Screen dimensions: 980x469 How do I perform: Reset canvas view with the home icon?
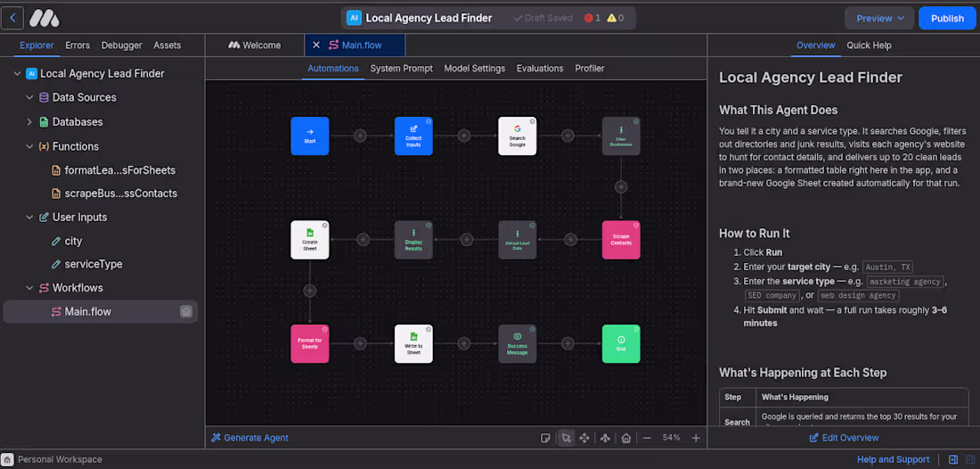click(625, 438)
